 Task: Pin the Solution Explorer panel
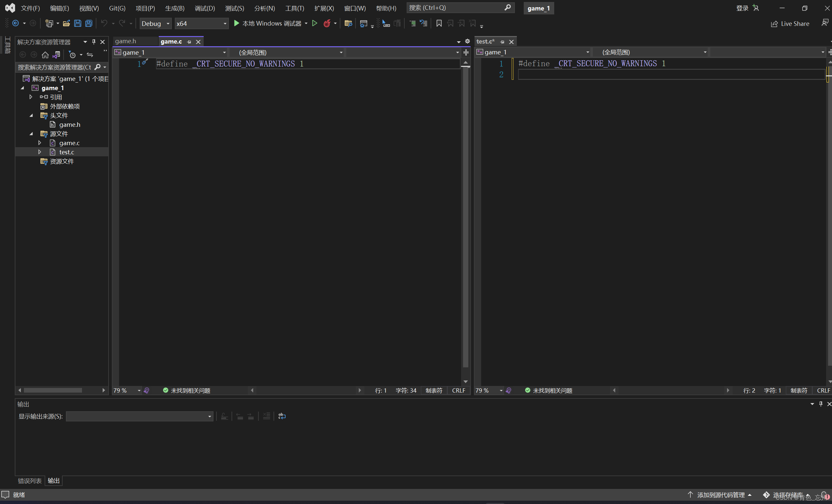click(94, 42)
